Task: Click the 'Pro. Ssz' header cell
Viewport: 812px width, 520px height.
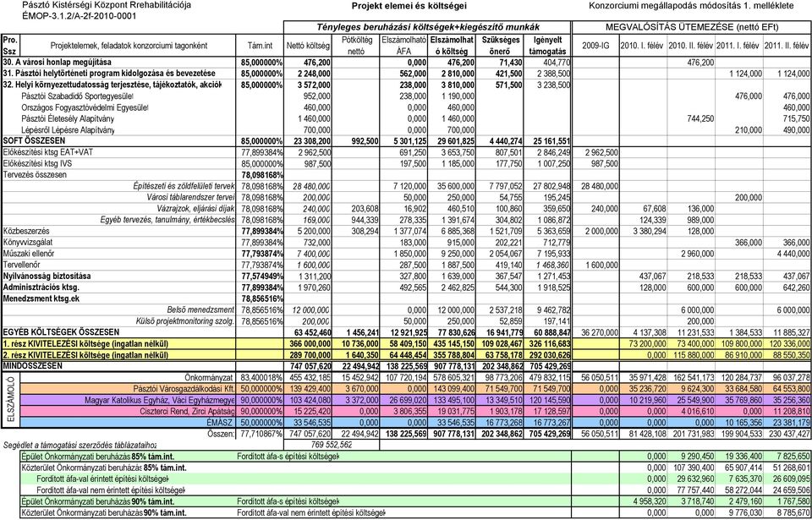Action: 9,46
